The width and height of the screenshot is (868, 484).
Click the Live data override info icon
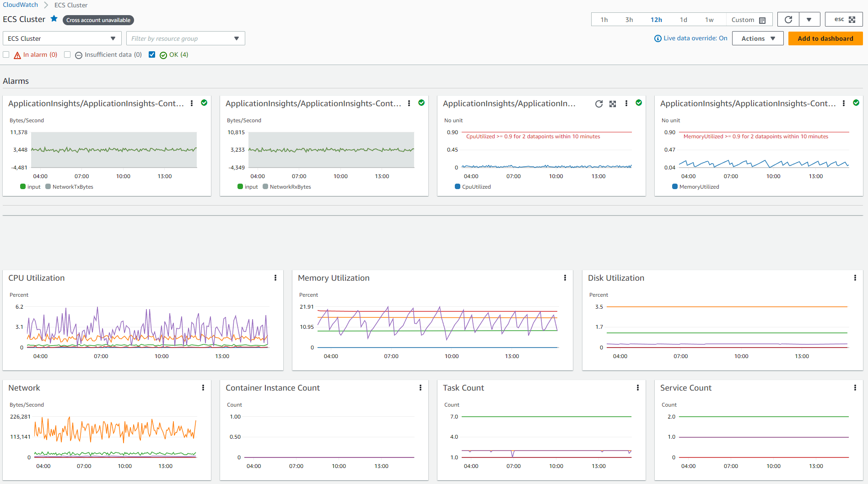(x=658, y=38)
